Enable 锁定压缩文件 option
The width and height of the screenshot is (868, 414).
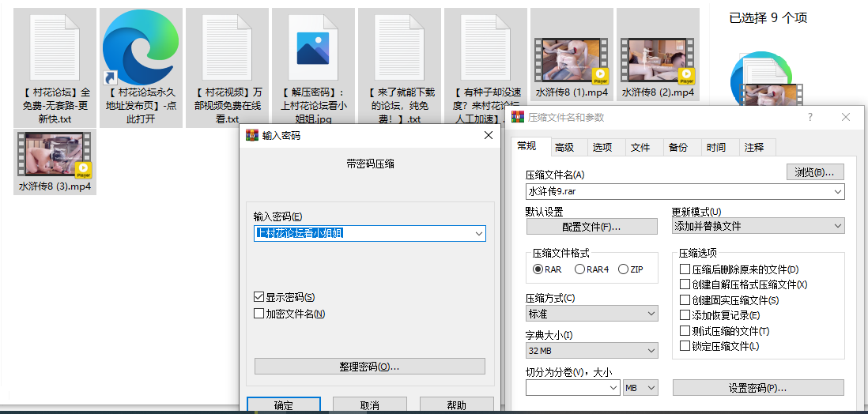click(x=685, y=346)
